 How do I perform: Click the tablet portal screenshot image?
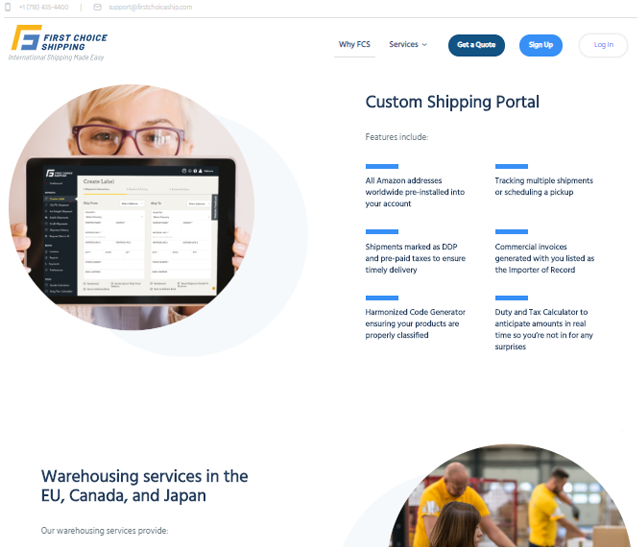coord(131,207)
